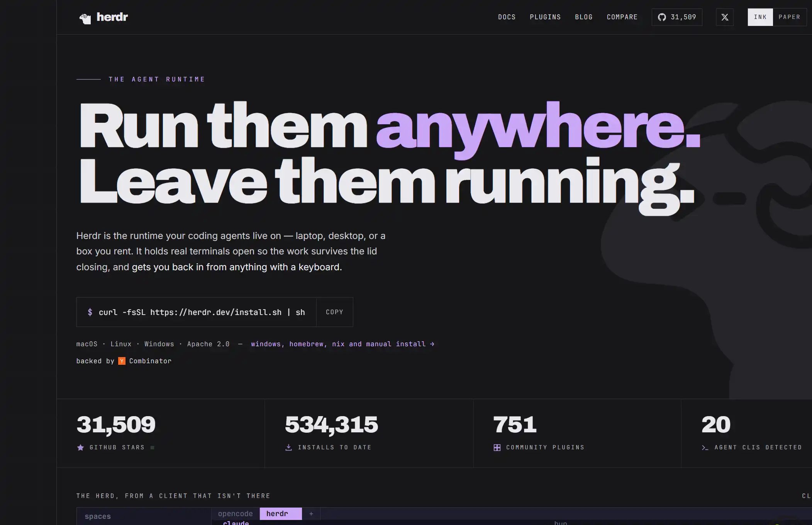Click the 31,509 GitHub stars number

pos(116,425)
